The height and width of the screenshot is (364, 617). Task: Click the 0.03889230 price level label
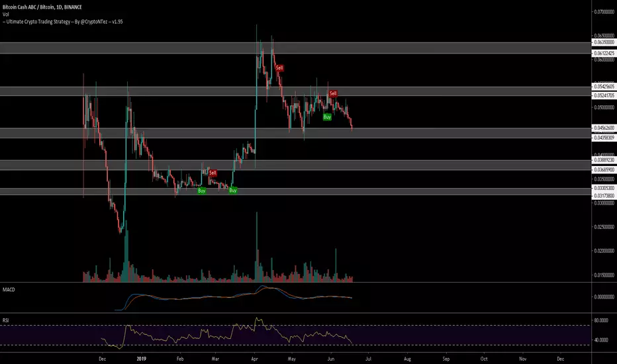[x=604, y=160]
